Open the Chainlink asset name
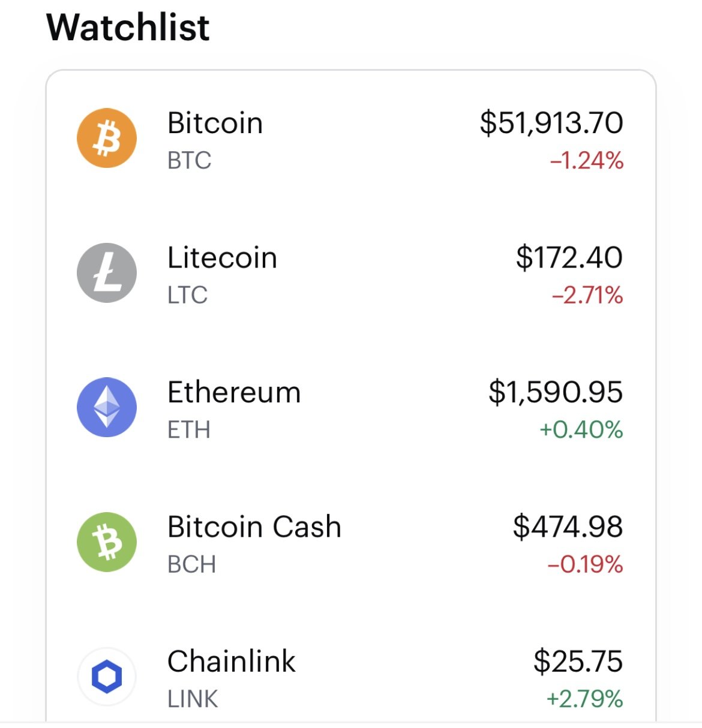 pos(231,661)
